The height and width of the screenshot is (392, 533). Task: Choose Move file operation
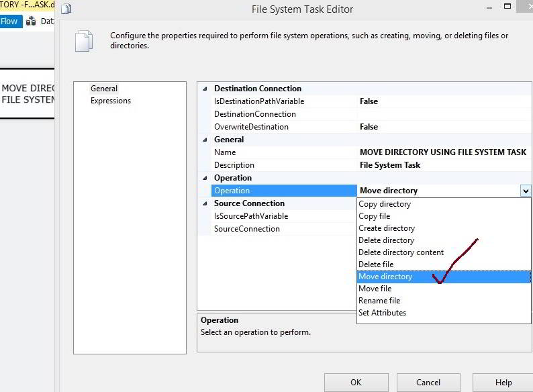(x=444, y=289)
